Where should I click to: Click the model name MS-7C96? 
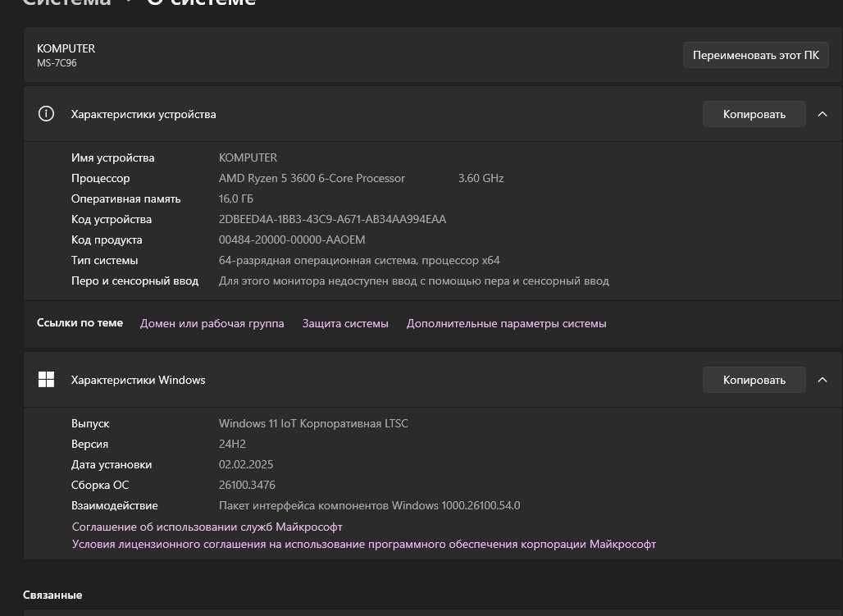pos(57,63)
